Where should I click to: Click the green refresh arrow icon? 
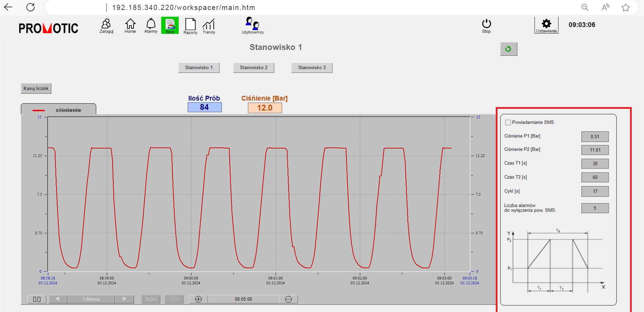[x=509, y=49]
